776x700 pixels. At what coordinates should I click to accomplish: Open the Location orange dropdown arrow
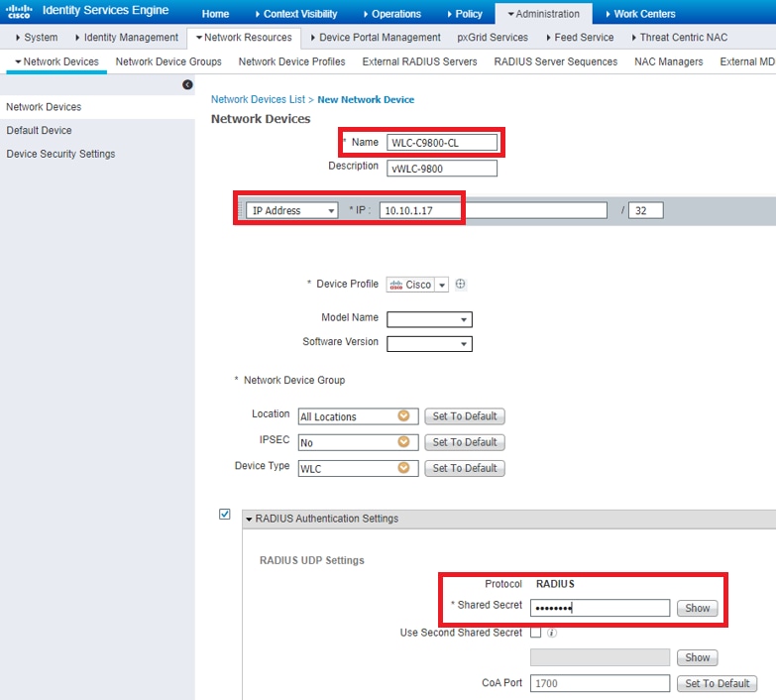(403, 415)
